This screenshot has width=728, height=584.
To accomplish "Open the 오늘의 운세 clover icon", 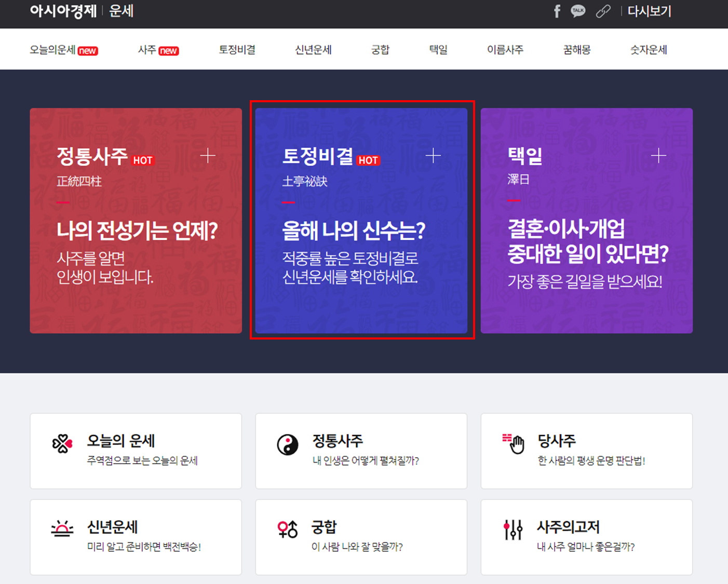I will tap(62, 443).
